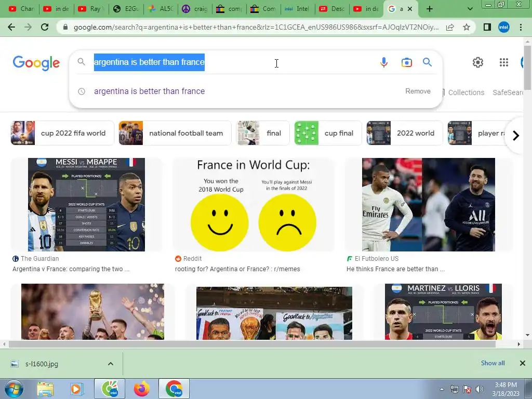Close the downloads bar

pyautogui.click(x=523, y=363)
